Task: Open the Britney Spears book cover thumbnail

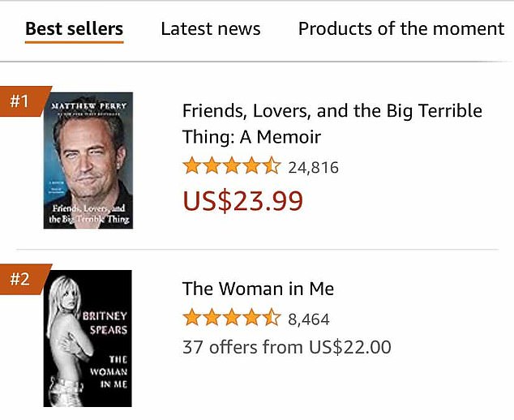Action: [88, 338]
